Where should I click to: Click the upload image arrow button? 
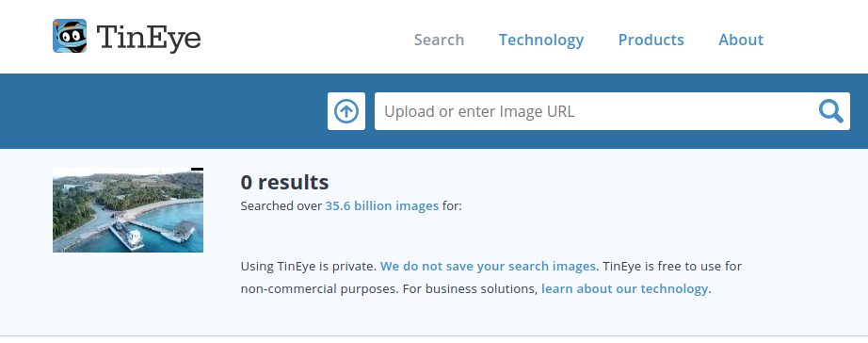[x=346, y=111]
